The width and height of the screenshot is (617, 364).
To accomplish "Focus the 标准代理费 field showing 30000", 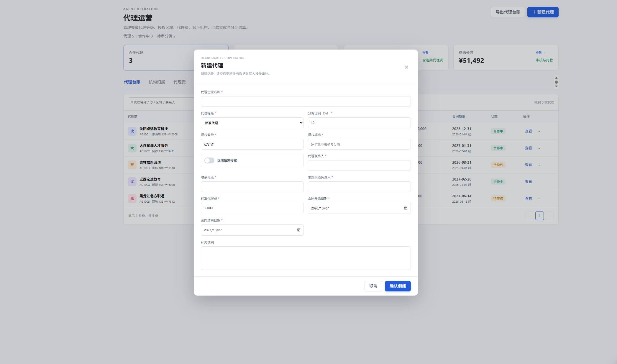I will tap(252, 208).
